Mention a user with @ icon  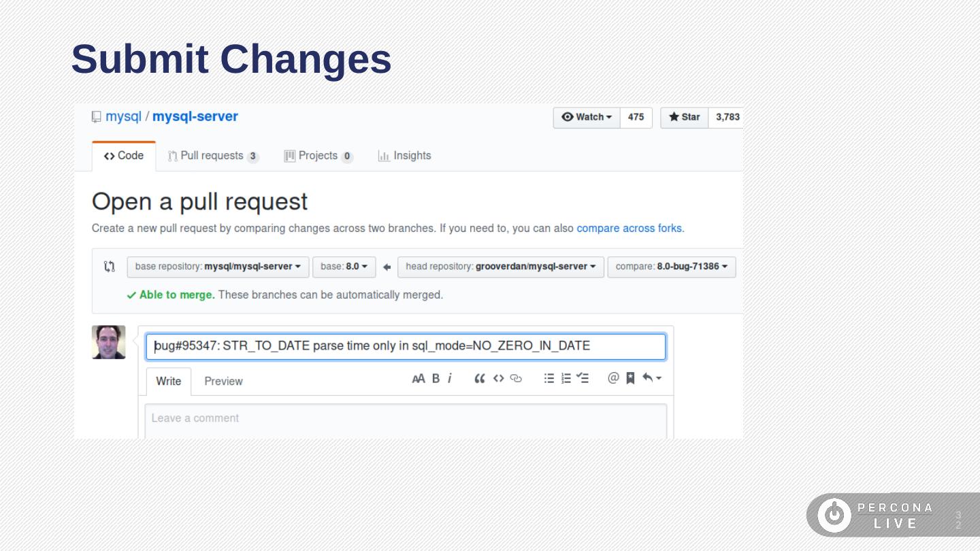613,378
